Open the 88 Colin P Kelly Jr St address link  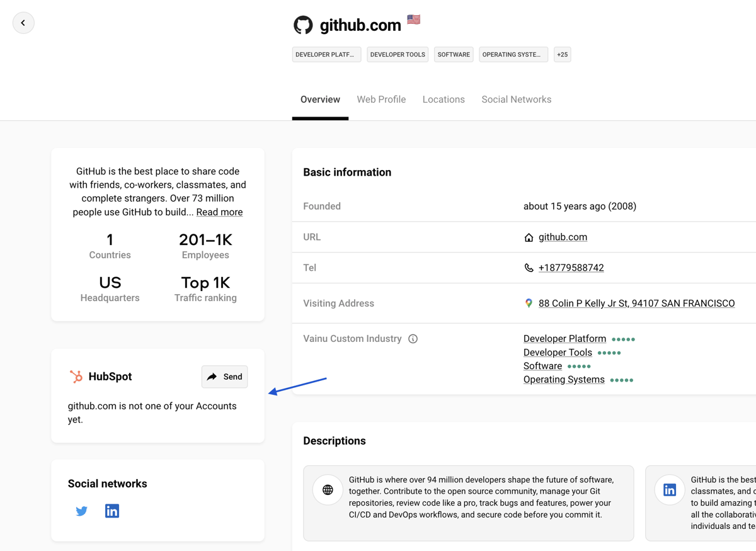tap(636, 304)
